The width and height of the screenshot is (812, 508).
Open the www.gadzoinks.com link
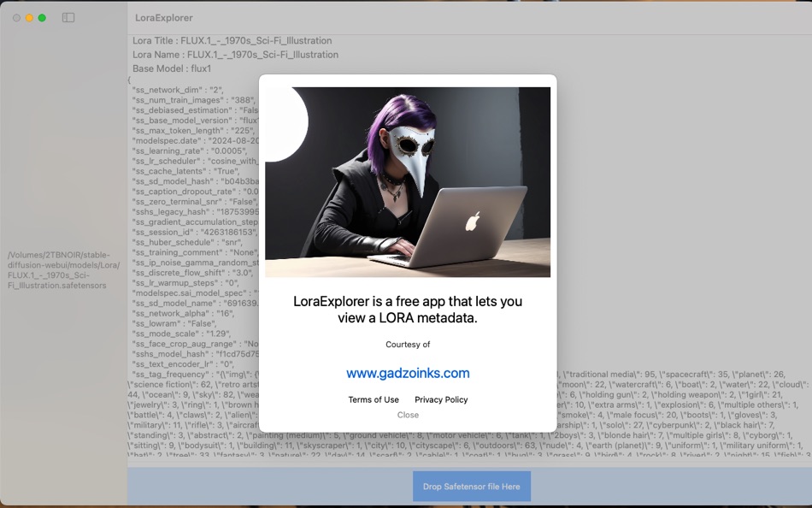click(408, 373)
